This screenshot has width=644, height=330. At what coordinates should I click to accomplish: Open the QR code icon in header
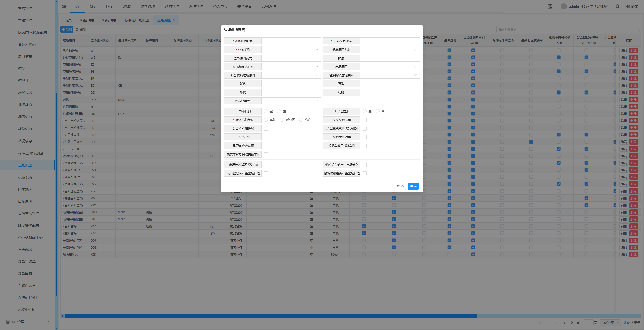[x=550, y=6]
